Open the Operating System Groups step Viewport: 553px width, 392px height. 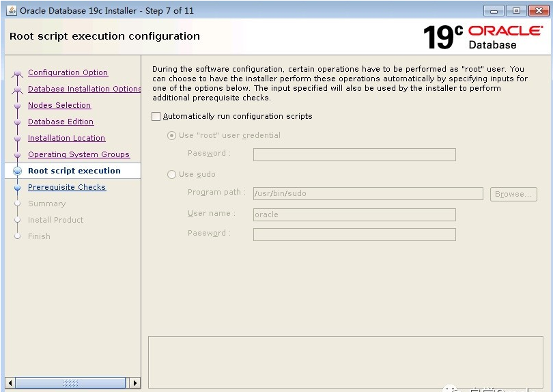[x=79, y=154]
